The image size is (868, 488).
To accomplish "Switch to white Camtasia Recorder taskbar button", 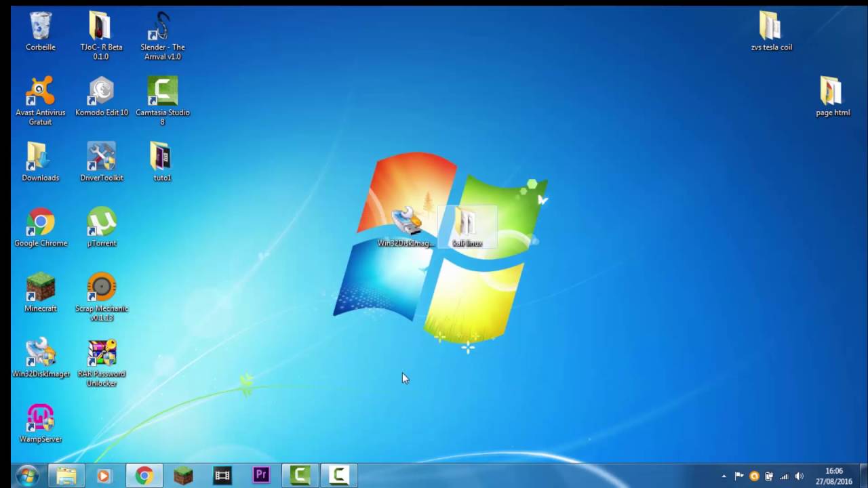I will 339,476.
